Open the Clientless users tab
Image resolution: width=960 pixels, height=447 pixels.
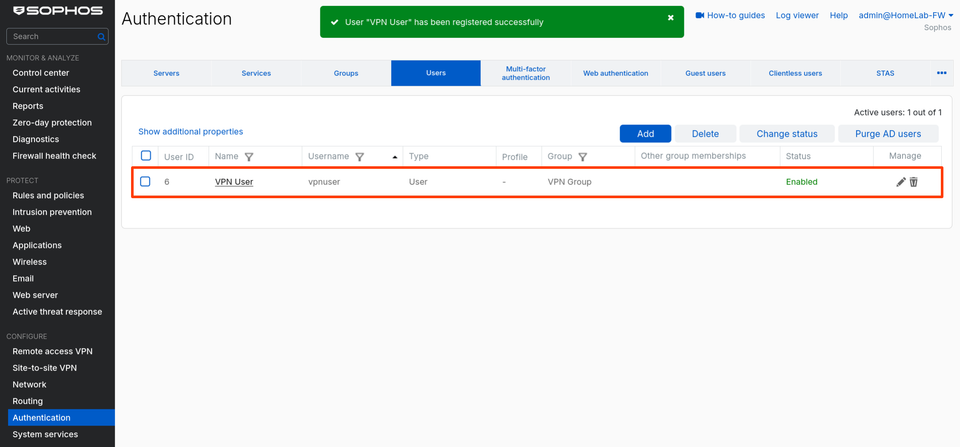(795, 73)
